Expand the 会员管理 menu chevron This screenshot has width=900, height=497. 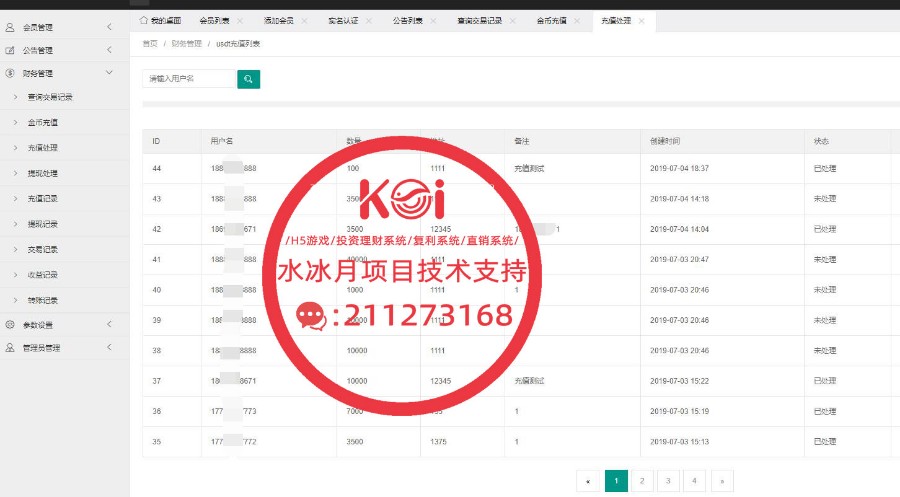pyautogui.click(x=109, y=27)
